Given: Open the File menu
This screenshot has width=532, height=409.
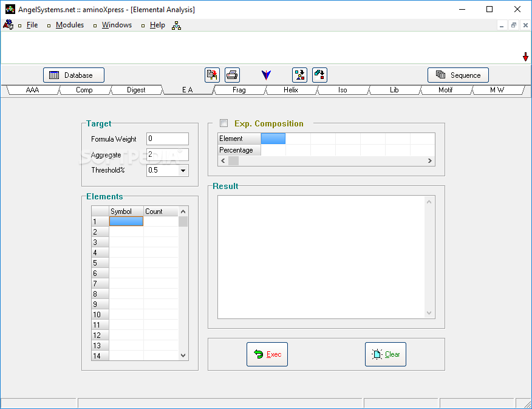Looking at the screenshot, I should point(32,25).
